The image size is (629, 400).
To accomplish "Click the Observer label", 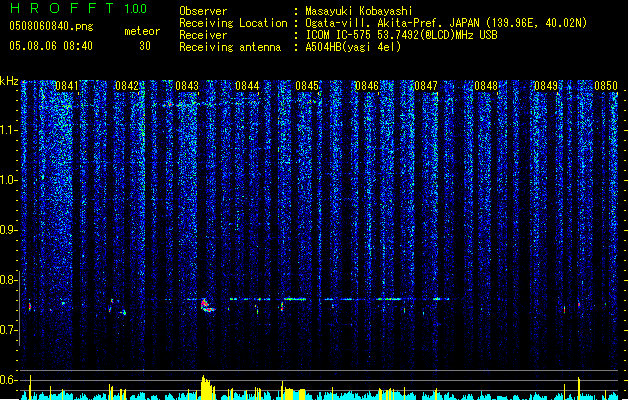I will click(x=203, y=11).
